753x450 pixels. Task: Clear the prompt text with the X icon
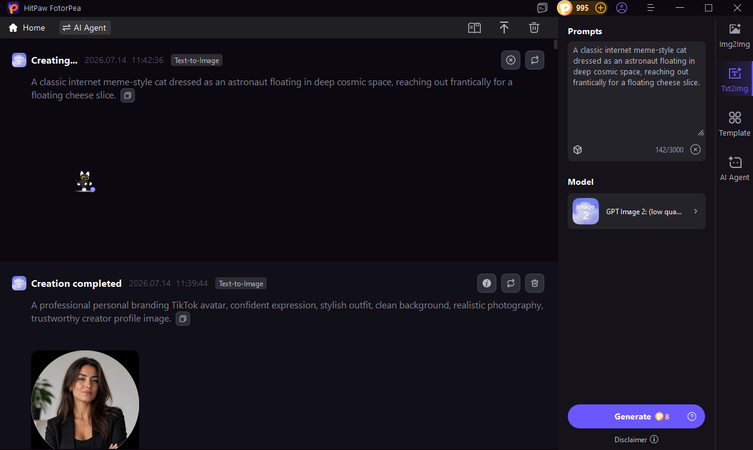point(695,150)
